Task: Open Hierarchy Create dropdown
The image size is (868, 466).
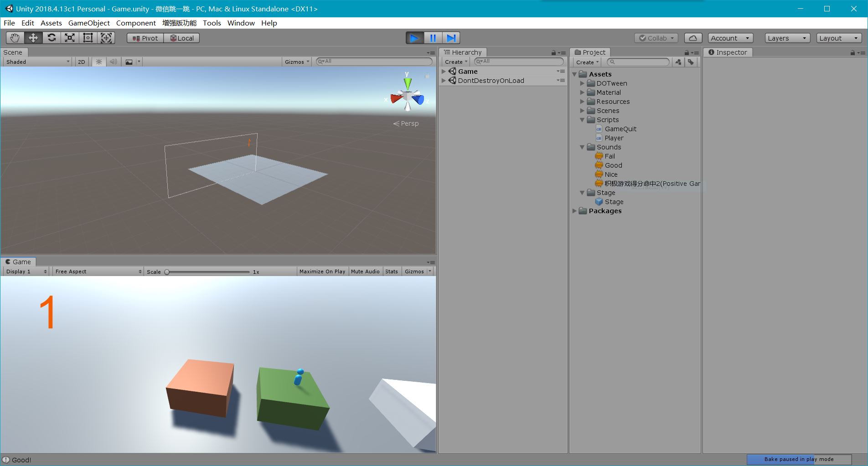Action: [x=456, y=62]
